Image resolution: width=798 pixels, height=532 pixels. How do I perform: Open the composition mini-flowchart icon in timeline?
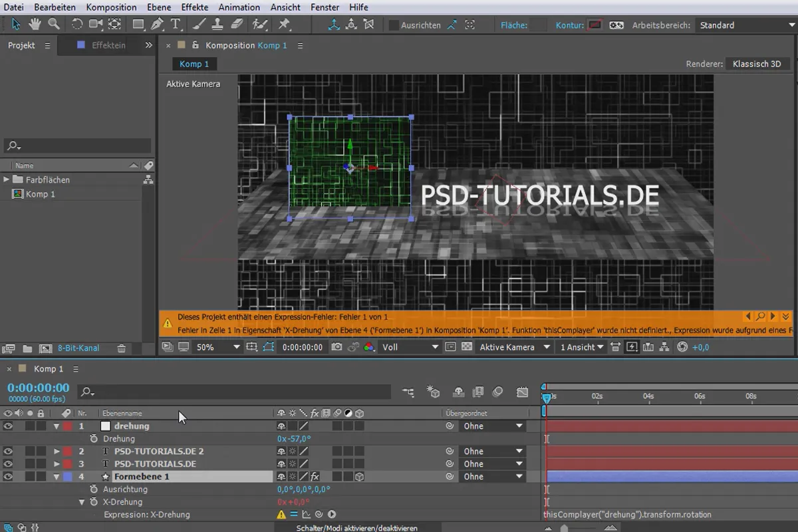(x=408, y=392)
